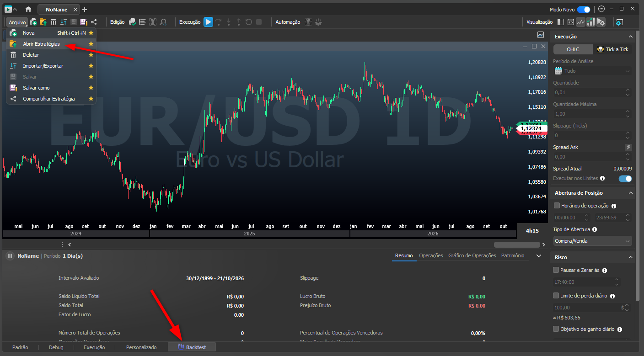Toggle the line chart view icon

tap(581, 21)
